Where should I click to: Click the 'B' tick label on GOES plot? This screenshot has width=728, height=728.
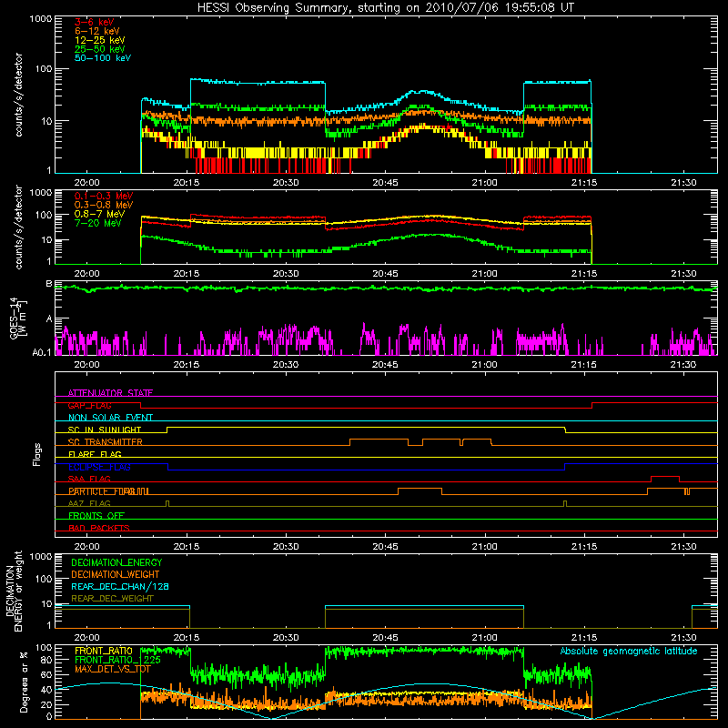(49, 284)
